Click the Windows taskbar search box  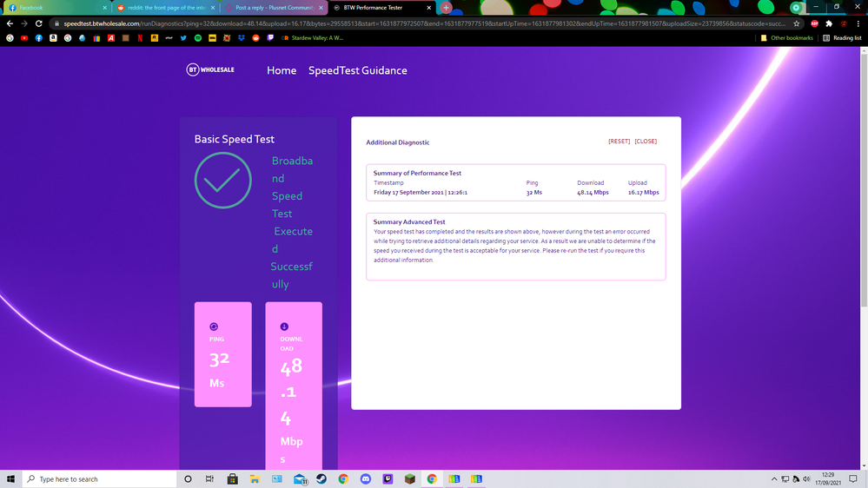point(96,478)
